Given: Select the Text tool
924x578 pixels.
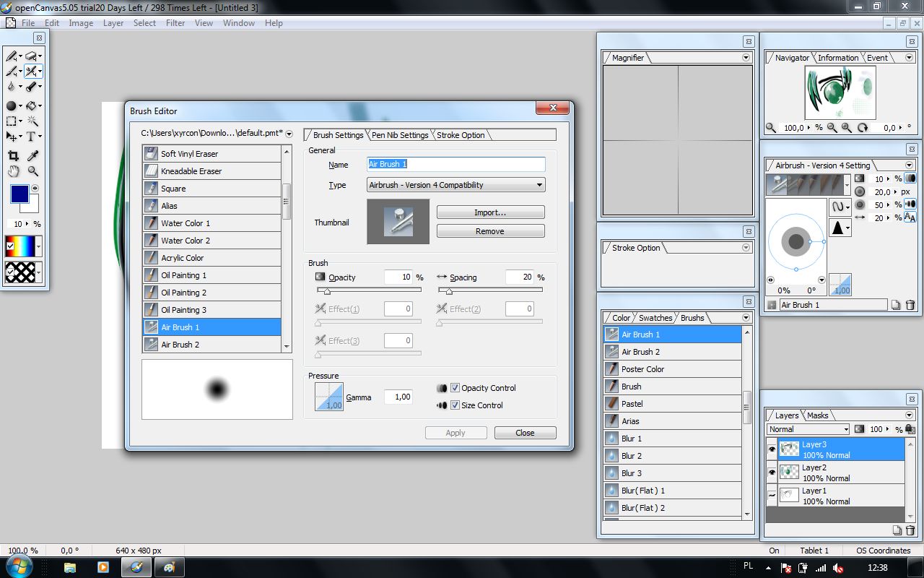Looking at the screenshot, I should [31, 137].
